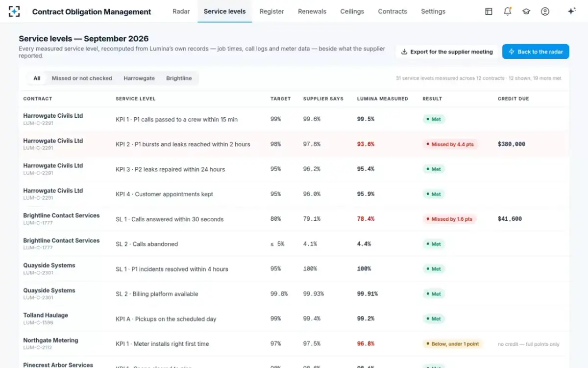Click the "Missed by 1.6 pts" result badge
The height and width of the screenshot is (368, 588).
coord(449,219)
